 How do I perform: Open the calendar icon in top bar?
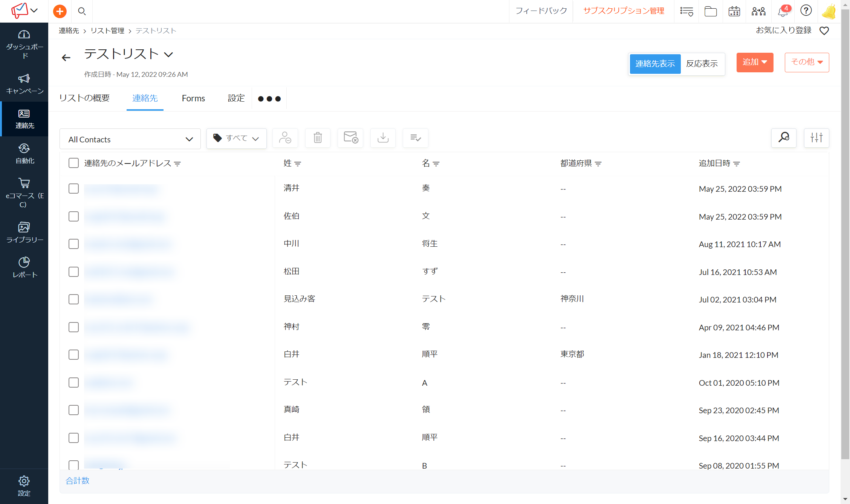734,11
